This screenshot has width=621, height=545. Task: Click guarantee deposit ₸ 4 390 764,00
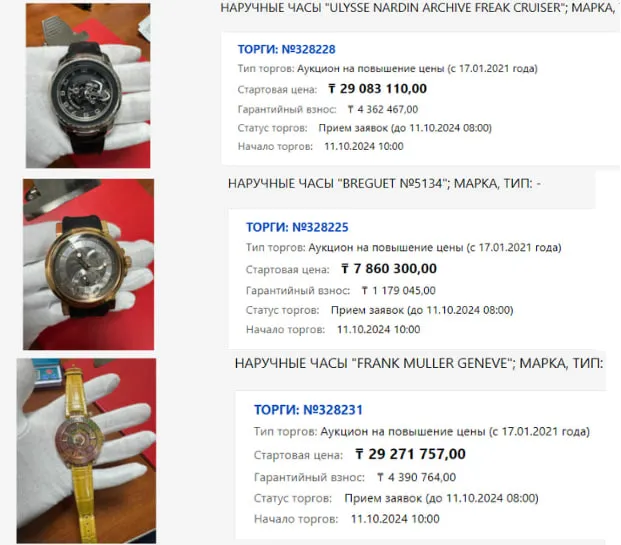tap(416, 478)
